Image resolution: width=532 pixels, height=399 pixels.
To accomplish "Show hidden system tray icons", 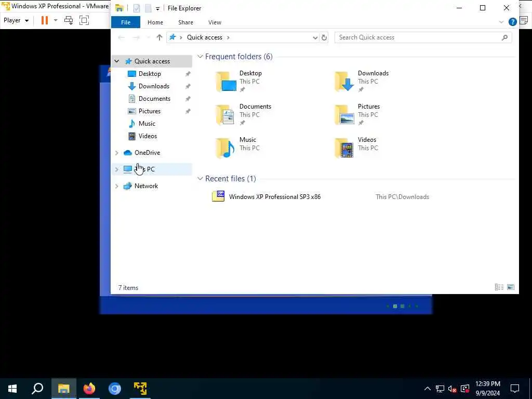I will [428, 389].
